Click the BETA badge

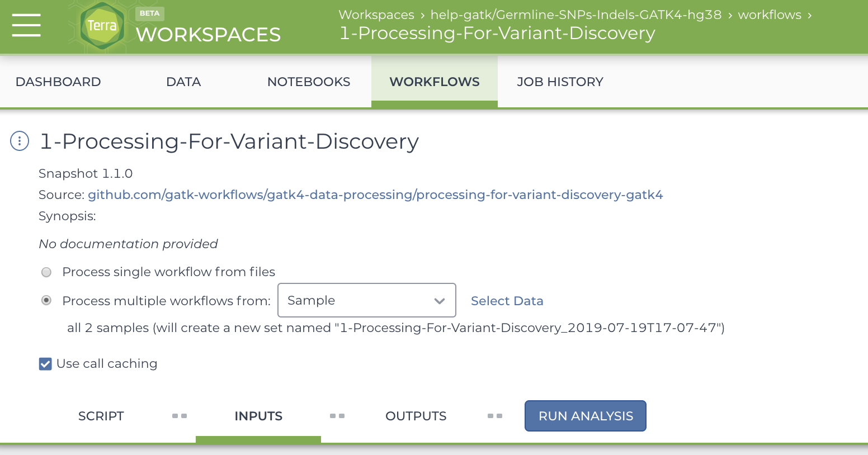[x=150, y=13]
